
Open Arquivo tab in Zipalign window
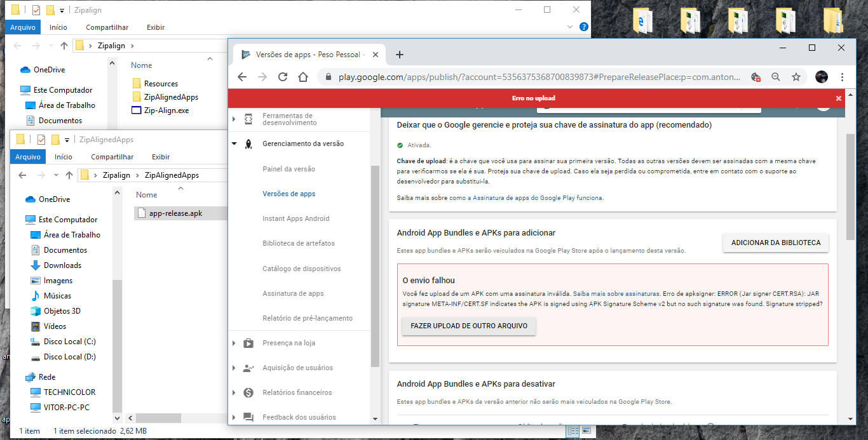[x=23, y=27]
